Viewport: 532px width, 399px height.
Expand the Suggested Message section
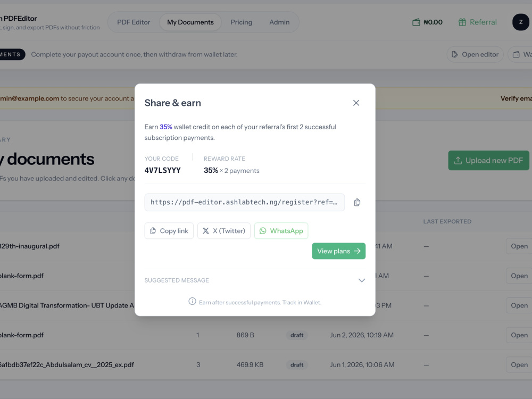pyautogui.click(x=255, y=280)
